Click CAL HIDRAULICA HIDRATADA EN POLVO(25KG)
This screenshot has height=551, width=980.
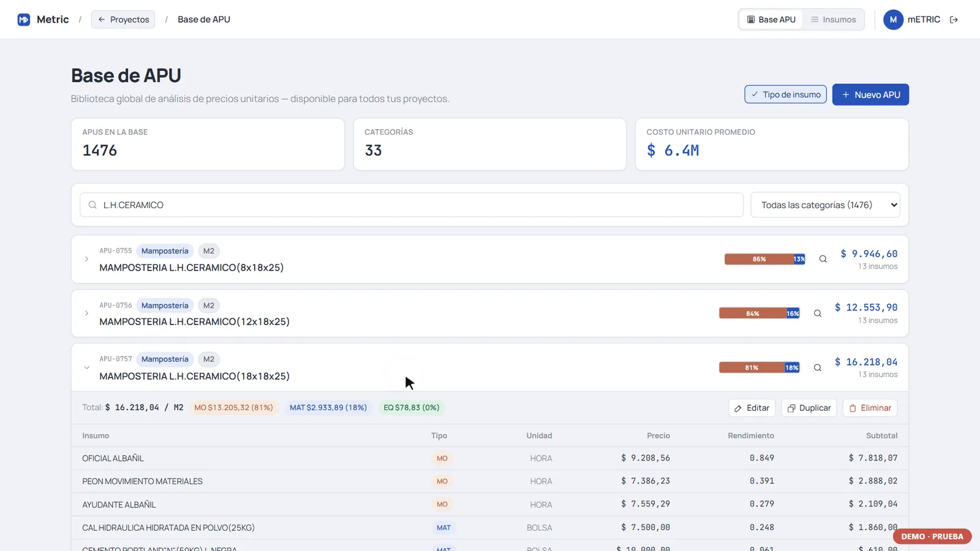[x=168, y=528]
